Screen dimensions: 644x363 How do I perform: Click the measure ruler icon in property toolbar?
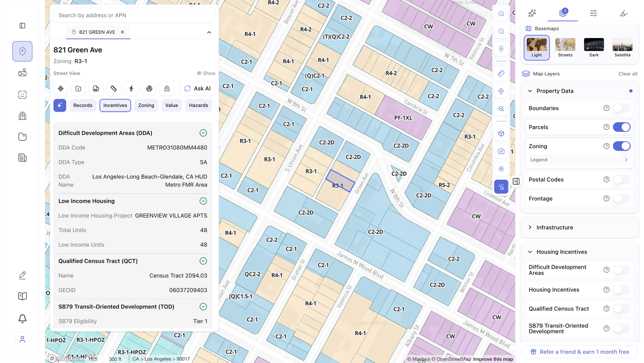[114, 89]
